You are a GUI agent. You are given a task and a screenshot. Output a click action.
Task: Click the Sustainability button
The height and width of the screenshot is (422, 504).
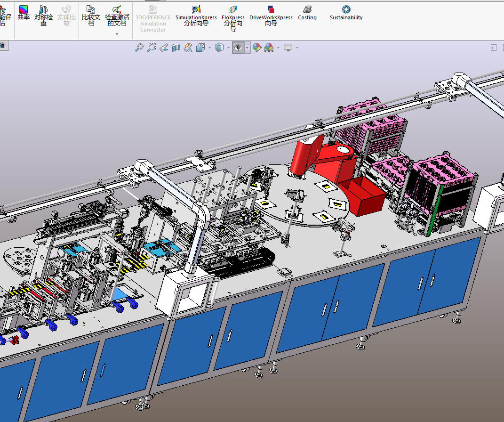click(x=346, y=13)
